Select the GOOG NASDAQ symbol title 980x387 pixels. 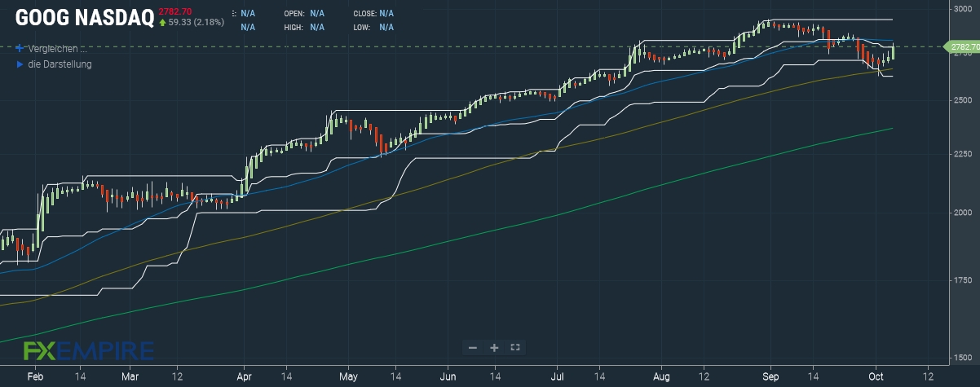pyautogui.click(x=84, y=18)
